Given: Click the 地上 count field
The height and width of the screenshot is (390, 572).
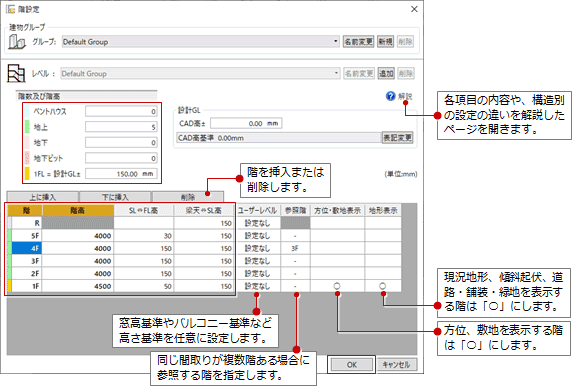Looking at the screenshot, I should click(x=121, y=127).
